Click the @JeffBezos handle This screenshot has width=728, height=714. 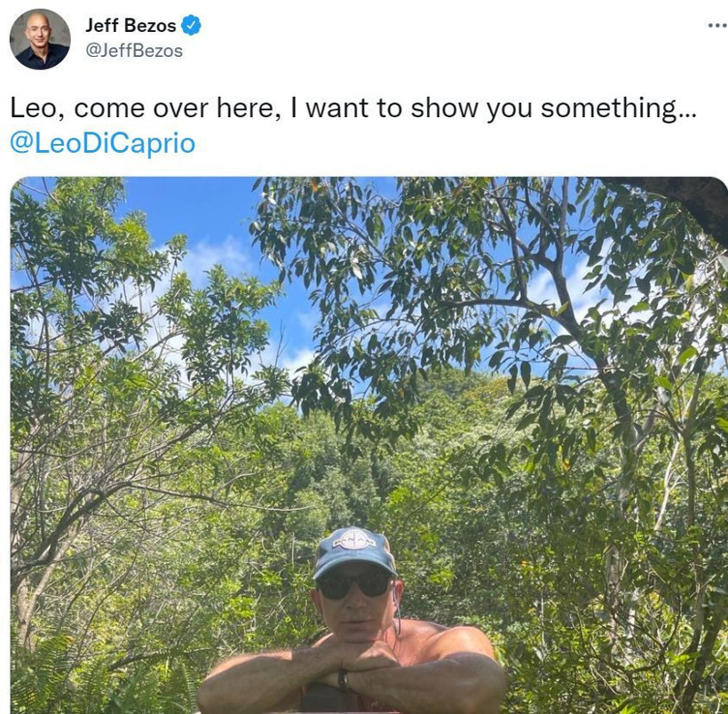(134, 51)
